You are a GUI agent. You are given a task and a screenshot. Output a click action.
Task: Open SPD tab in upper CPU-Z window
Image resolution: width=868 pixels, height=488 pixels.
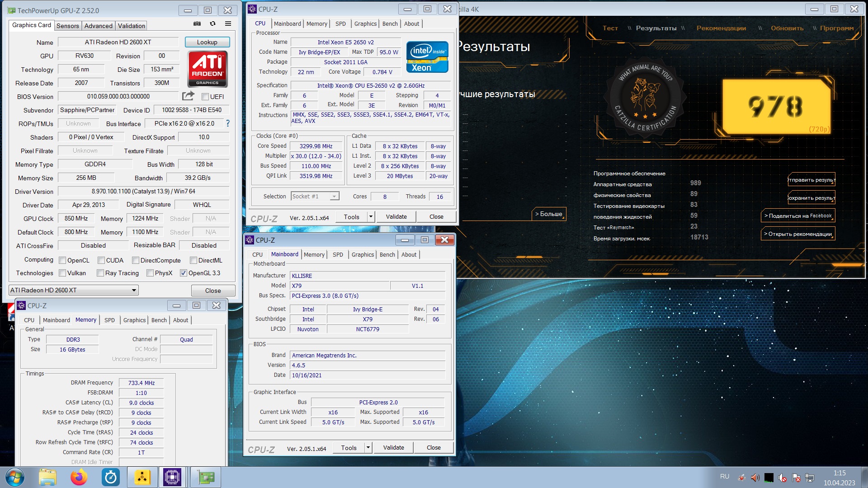click(x=340, y=23)
